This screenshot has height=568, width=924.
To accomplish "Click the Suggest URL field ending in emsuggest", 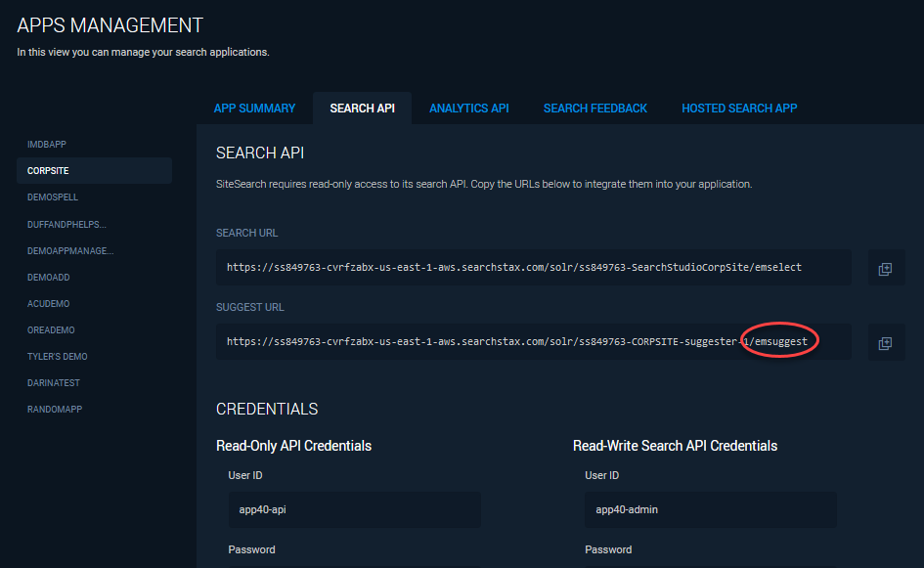I will 533,342.
